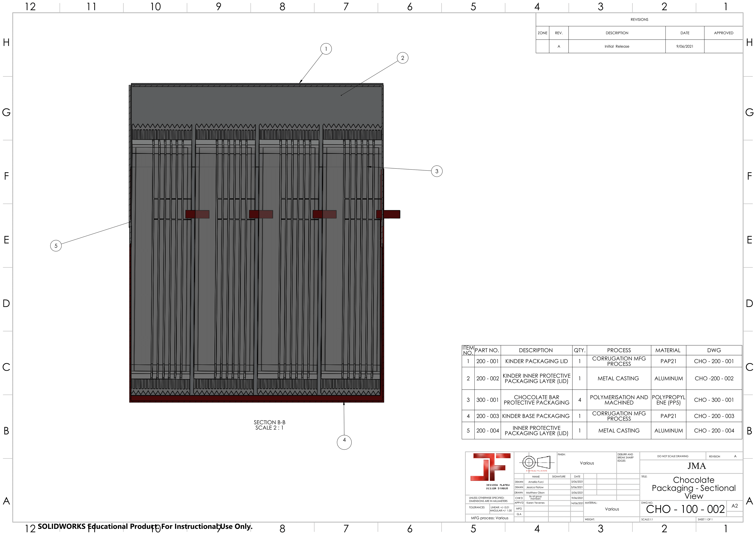Click approver name 'Karen Yevenes'
This screenshot has width=756, height=535.
click(535, 503)
